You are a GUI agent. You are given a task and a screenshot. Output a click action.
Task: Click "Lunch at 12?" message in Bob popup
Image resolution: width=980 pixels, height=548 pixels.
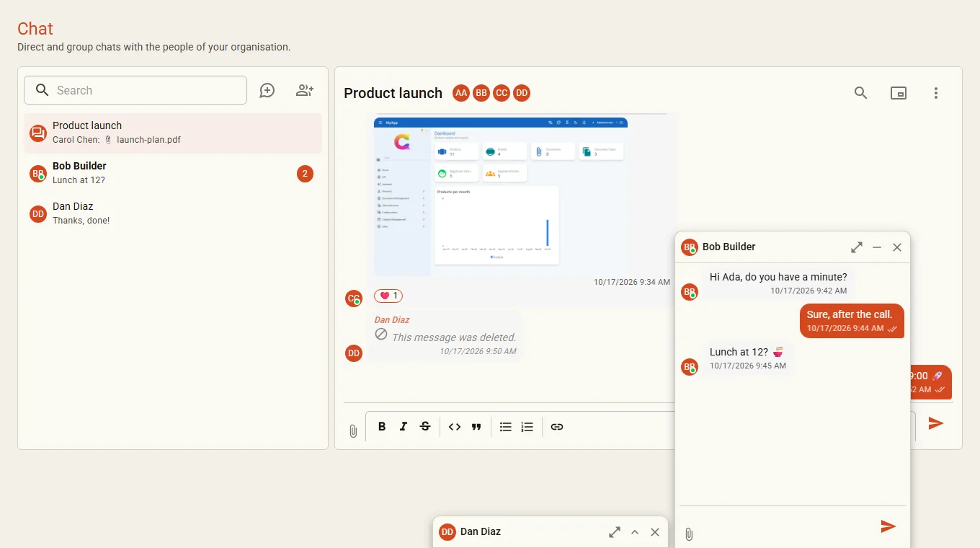point(748,358)
